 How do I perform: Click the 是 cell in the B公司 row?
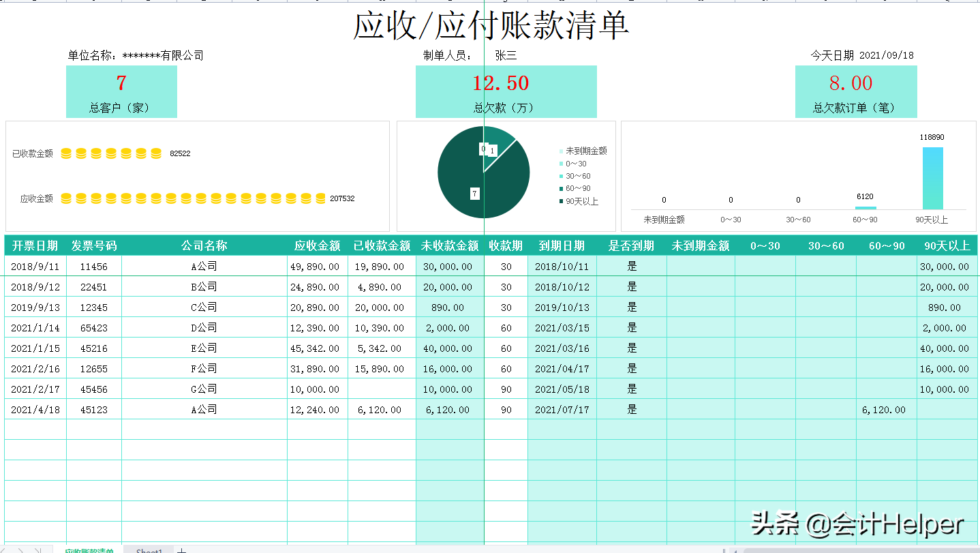(632, 287)
